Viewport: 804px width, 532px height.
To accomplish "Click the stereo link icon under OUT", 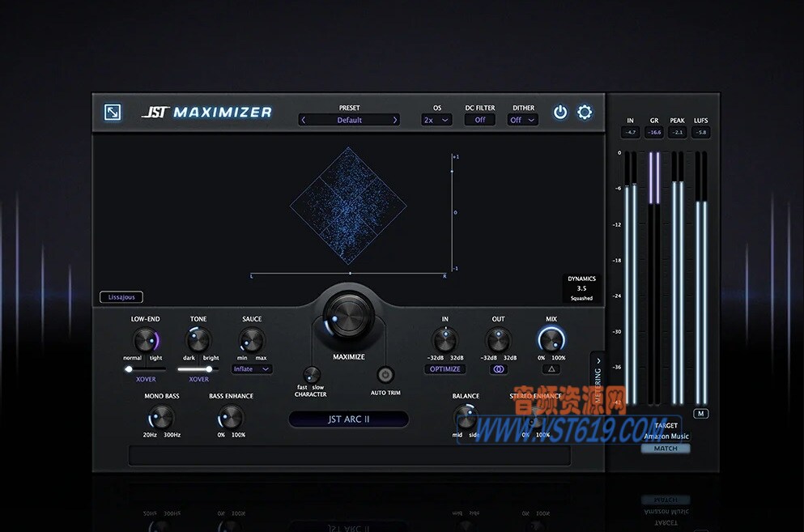I will (x=498, y=368).
